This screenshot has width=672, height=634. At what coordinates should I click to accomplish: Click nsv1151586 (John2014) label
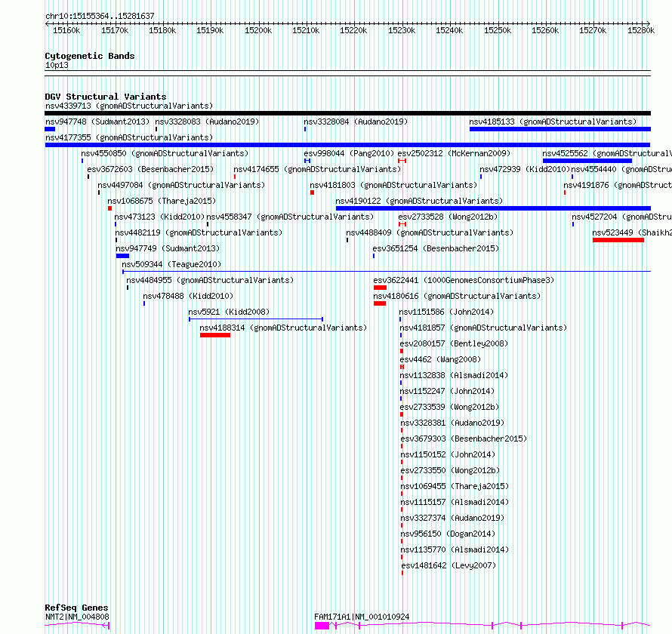(x=446, y=312)
